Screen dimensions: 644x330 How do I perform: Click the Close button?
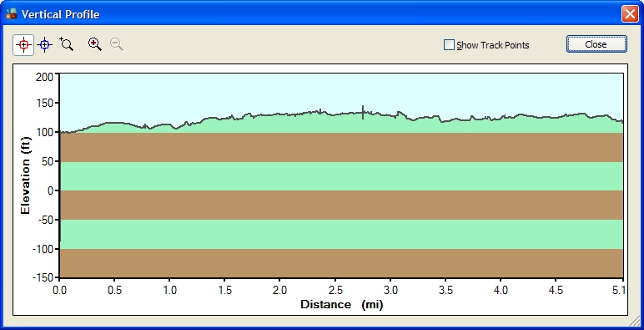pos(596,44)
